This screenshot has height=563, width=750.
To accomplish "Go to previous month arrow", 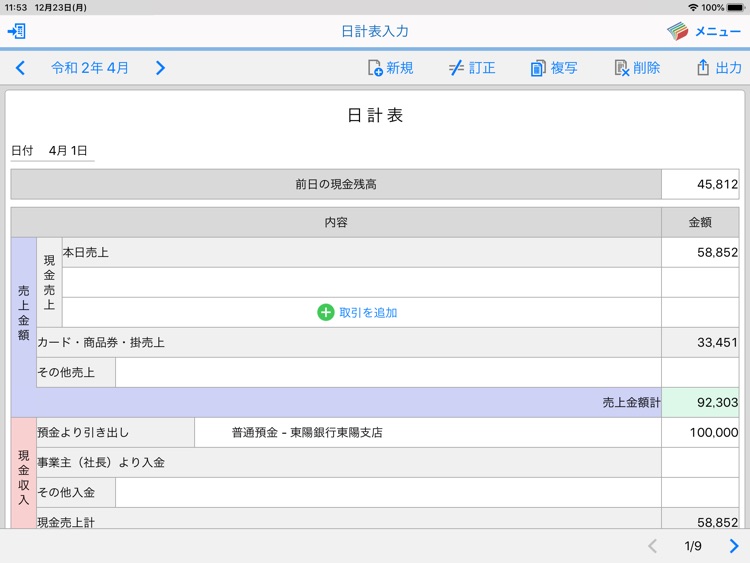I will pyautogui.click(x=20, y=68).
